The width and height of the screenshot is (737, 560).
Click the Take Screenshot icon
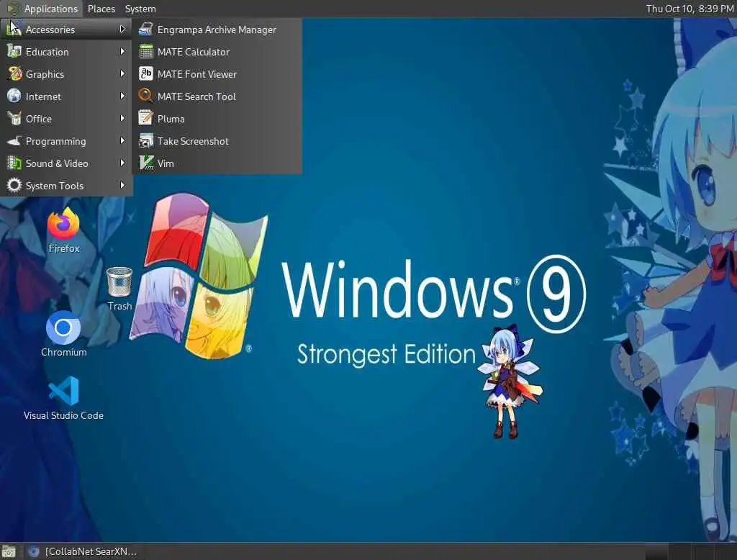click(x=145, y=140)
